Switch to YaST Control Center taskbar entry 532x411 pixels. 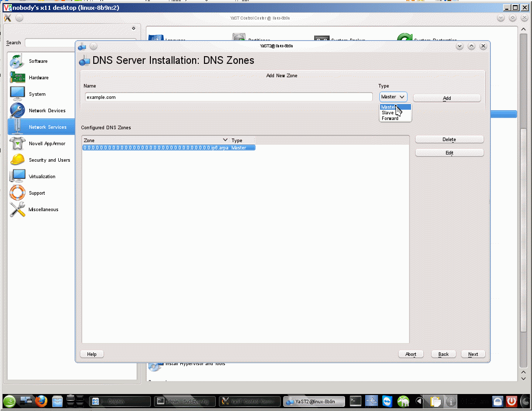249,402
